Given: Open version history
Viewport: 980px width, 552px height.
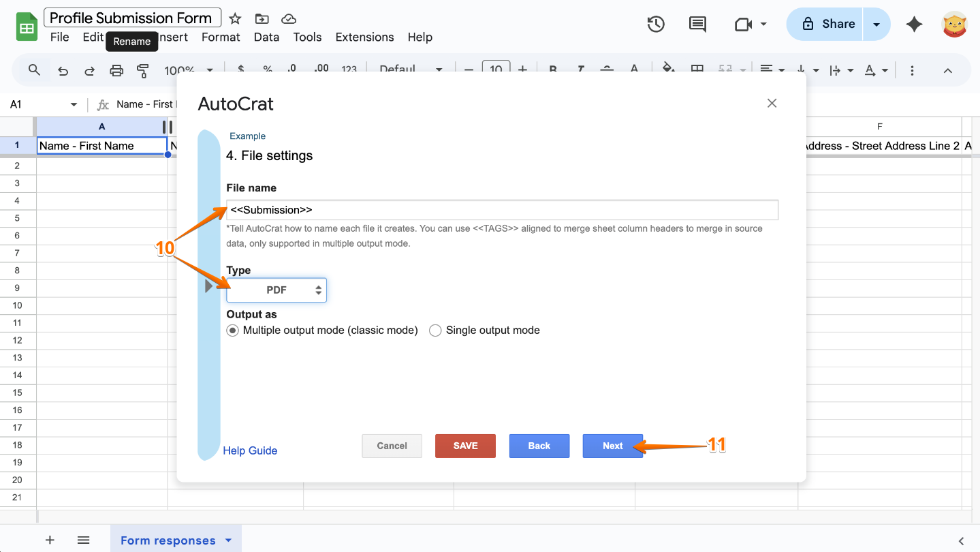Looking at the screenshot, I should point(655,23).
